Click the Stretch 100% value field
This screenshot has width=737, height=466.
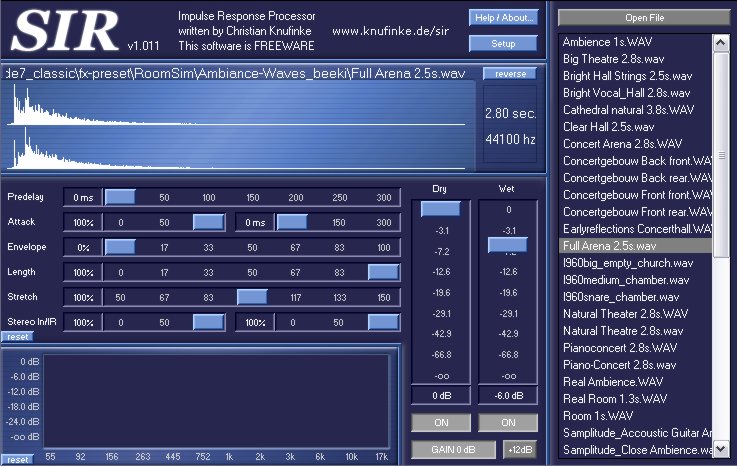coord(83,297)
